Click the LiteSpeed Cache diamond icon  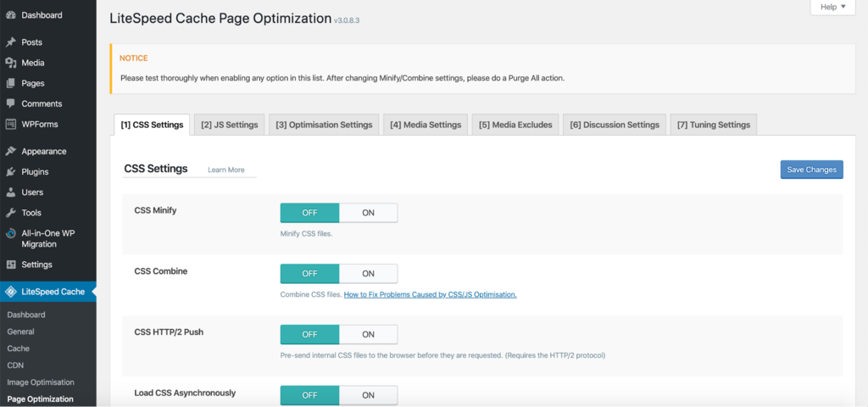point(10,292)
